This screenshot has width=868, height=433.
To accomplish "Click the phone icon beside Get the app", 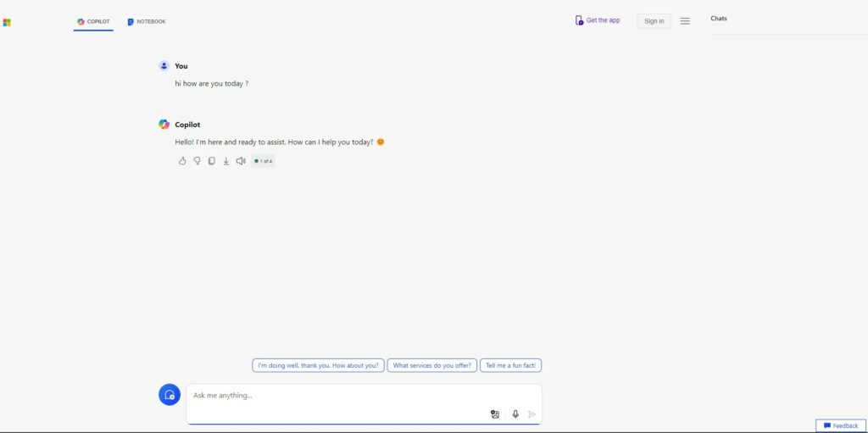I will [579, 20].
